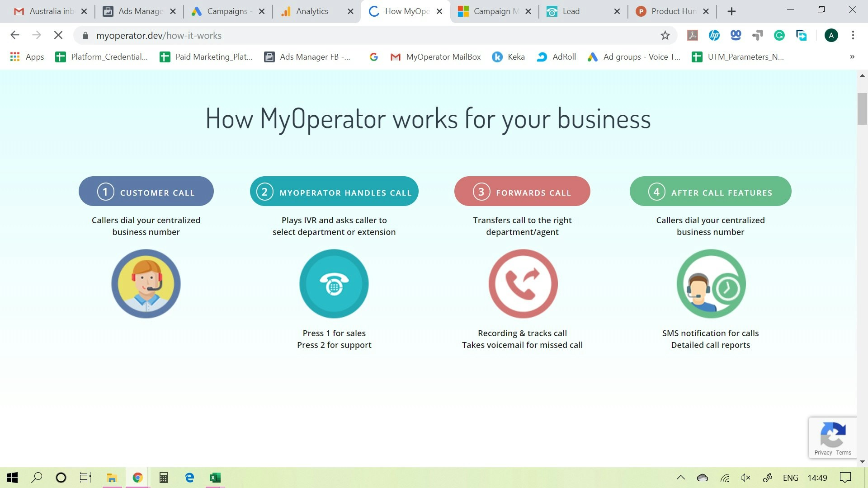The image size is (868, 488).
Task: Open Internet Explorer from the taskbar
Action: pyautogui.click(x=189, y=478)
